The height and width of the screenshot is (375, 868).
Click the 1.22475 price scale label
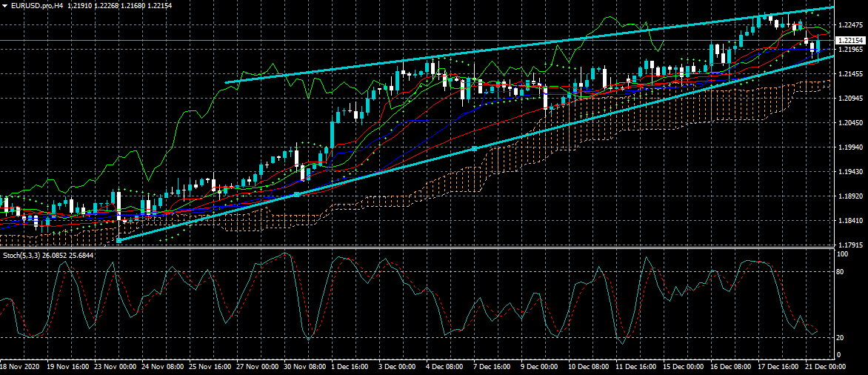[851, 25]
